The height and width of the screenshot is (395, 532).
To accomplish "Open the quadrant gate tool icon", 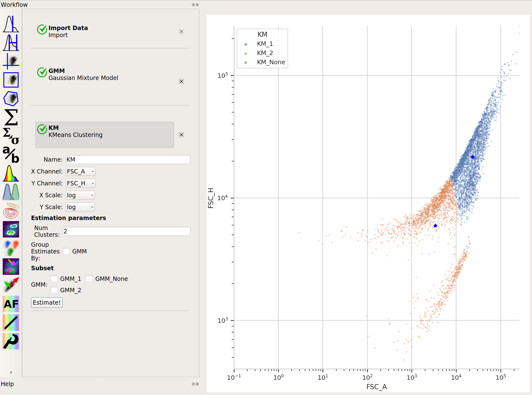I will 11,61.
